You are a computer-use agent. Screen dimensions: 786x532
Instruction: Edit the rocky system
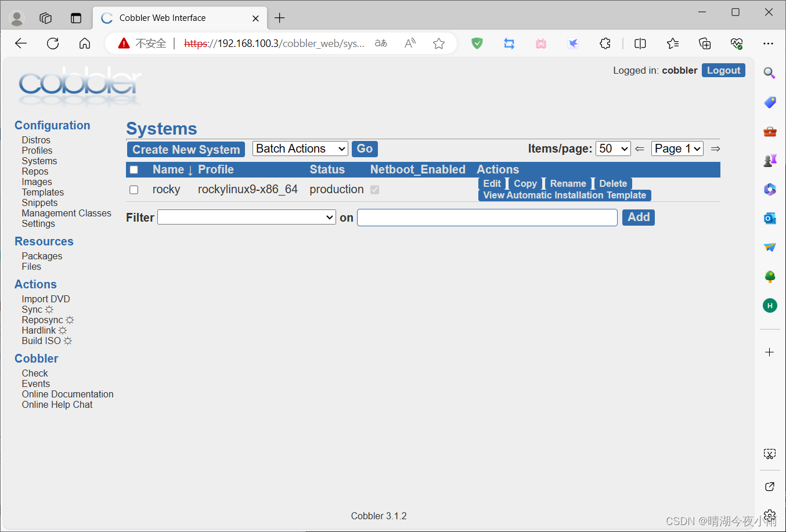(492, 184)
